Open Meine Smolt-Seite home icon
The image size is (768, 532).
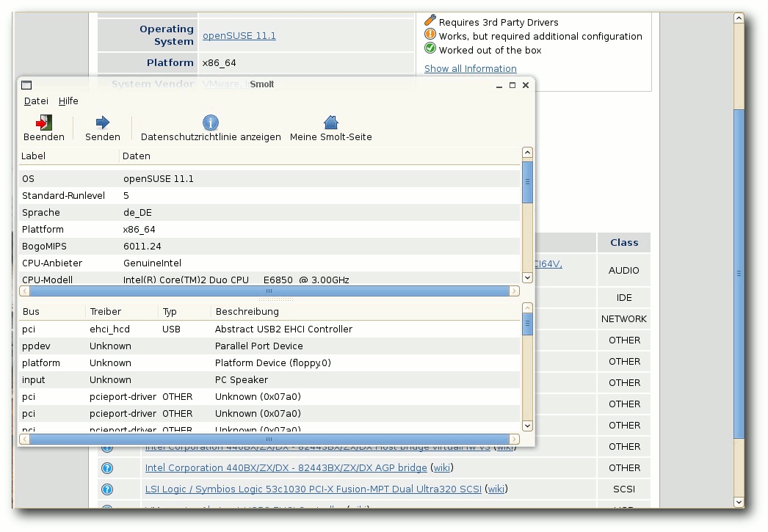(330, 123)
